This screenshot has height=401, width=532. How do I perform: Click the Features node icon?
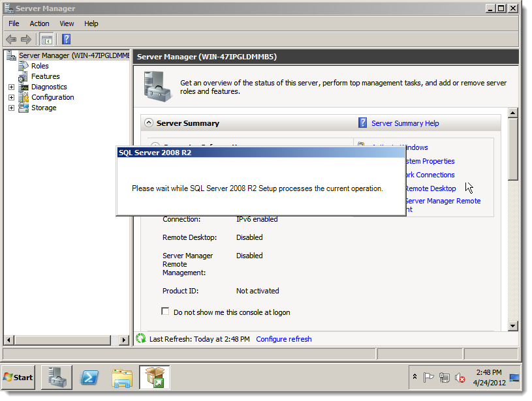[x=23, y=76]
